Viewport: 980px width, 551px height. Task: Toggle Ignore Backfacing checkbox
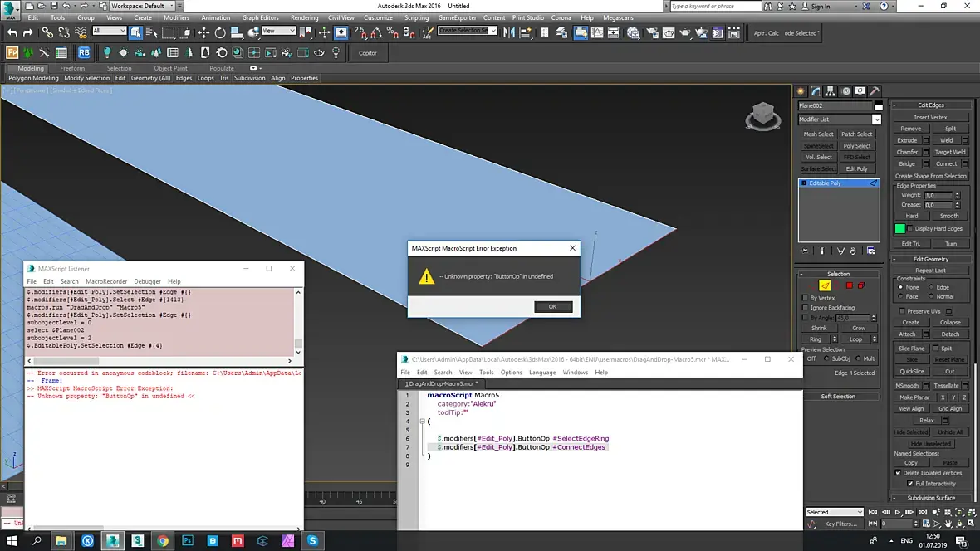pyautogui.click(x=805, y=307)
